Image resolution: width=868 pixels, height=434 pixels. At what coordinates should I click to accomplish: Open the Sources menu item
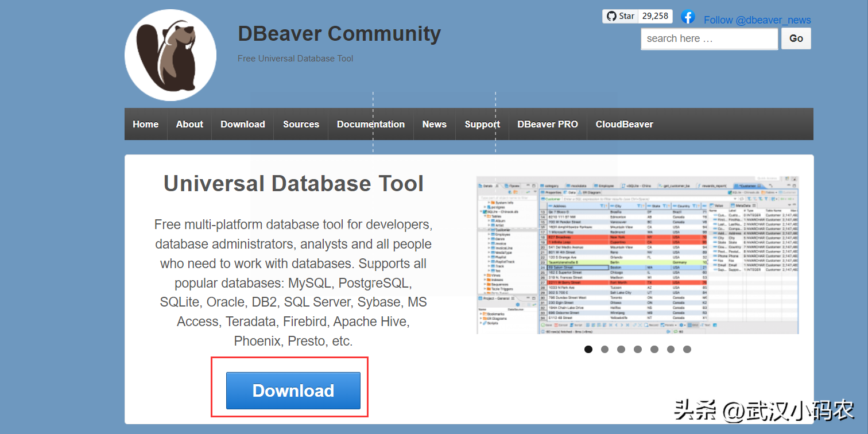pos(301,124)
